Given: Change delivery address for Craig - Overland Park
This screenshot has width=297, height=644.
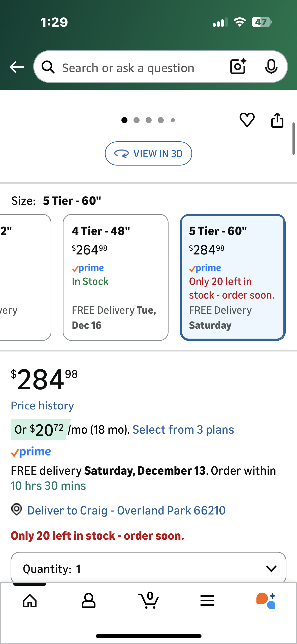Looking at the screenshot, I should click(x=126, y=510).
